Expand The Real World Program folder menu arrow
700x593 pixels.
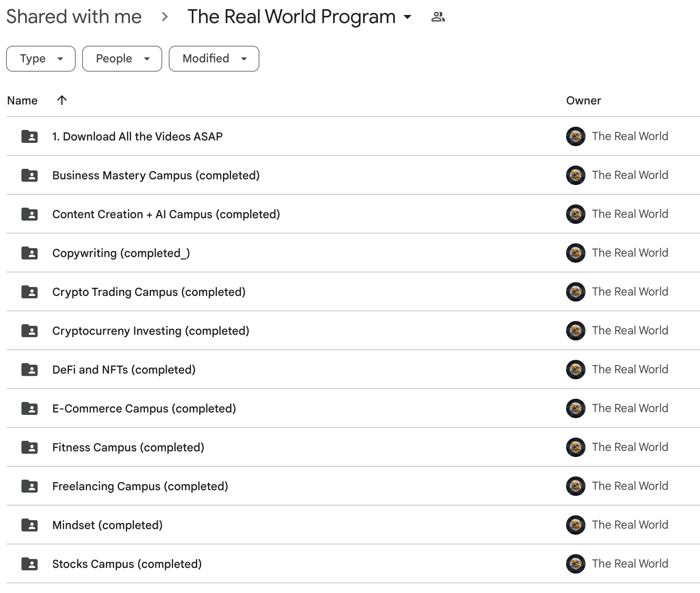(x=407, y=17)
